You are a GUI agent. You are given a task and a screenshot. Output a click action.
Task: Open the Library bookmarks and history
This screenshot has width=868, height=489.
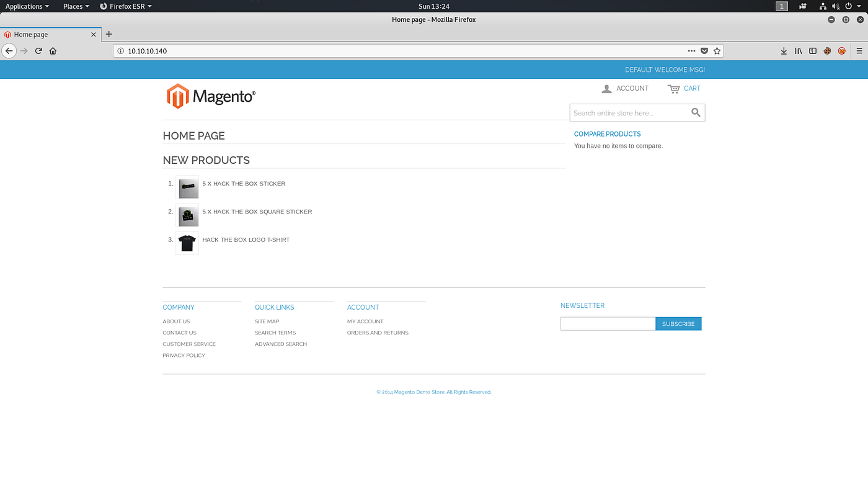pos(799,51)
